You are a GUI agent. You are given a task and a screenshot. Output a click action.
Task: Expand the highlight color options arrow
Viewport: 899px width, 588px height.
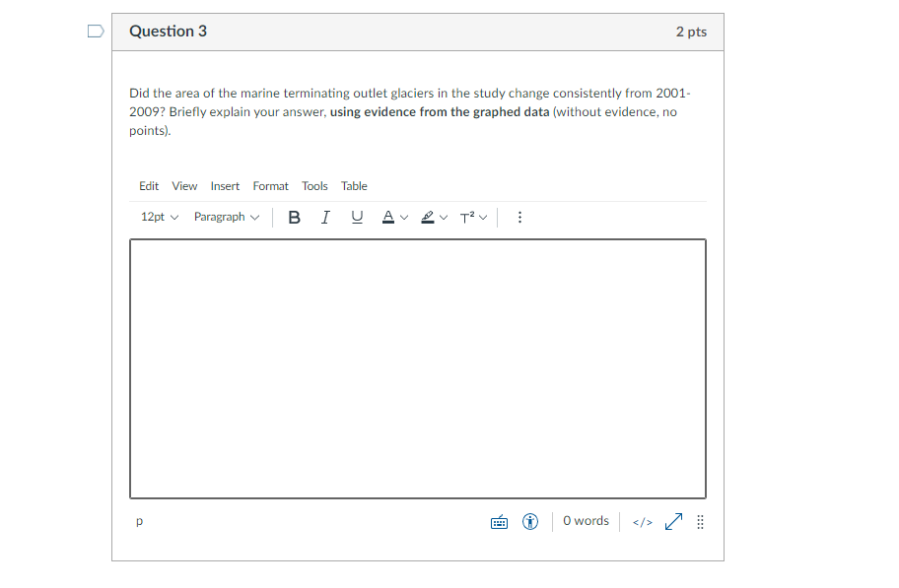(444, 218)
